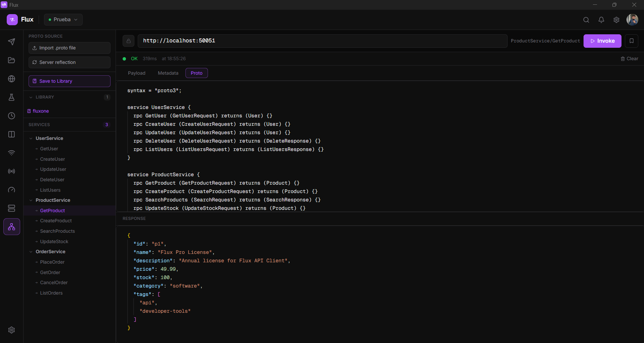Click the Server reflection button
The height and width of the screenshot is (343, 644).
coord(70,62)
